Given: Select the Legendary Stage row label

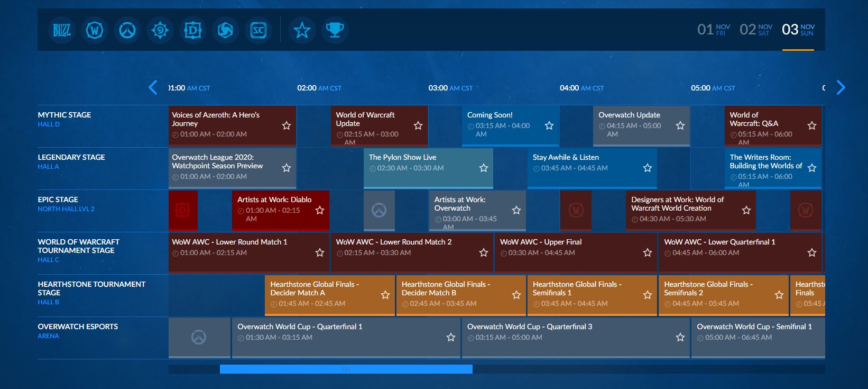Looking at the screenshot, I should pyautogui.click(x=71, y=157).
